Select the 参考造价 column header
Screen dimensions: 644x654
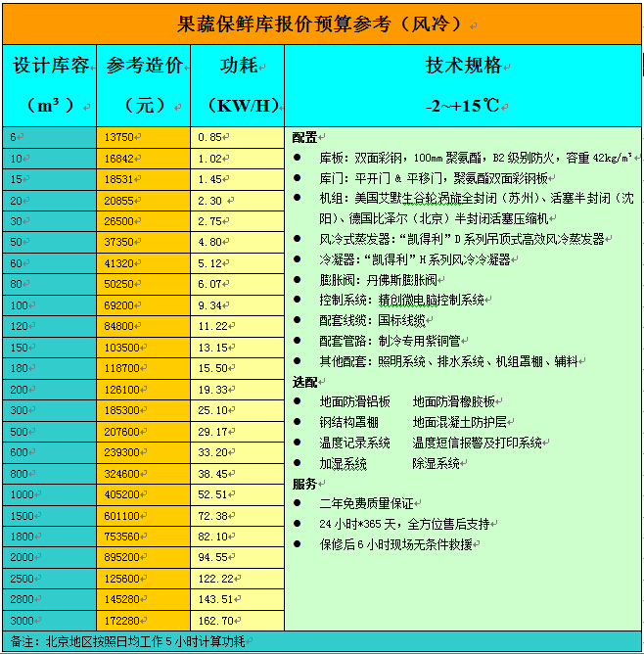[x=143, y=67]
